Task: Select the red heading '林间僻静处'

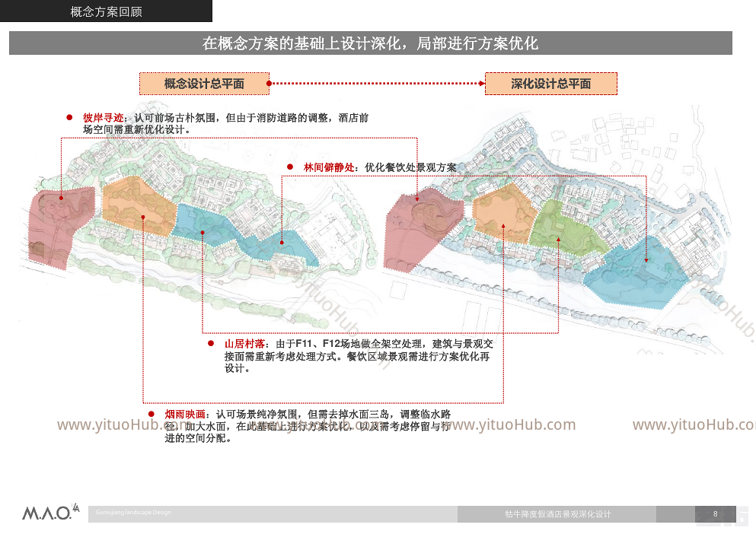Action: click(329, 167)
